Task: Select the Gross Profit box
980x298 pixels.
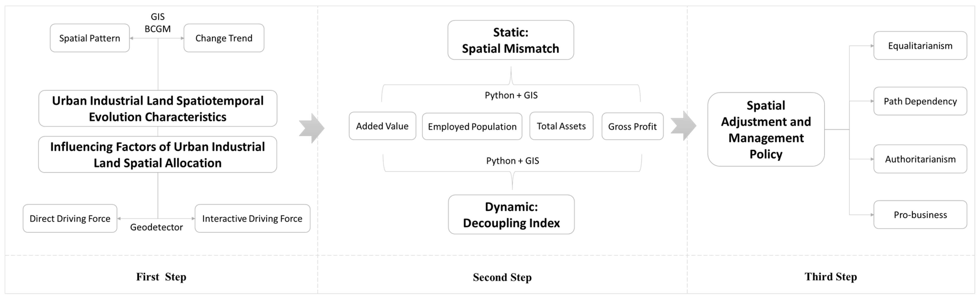Action: pyautogui.click(x=632, y=126)
